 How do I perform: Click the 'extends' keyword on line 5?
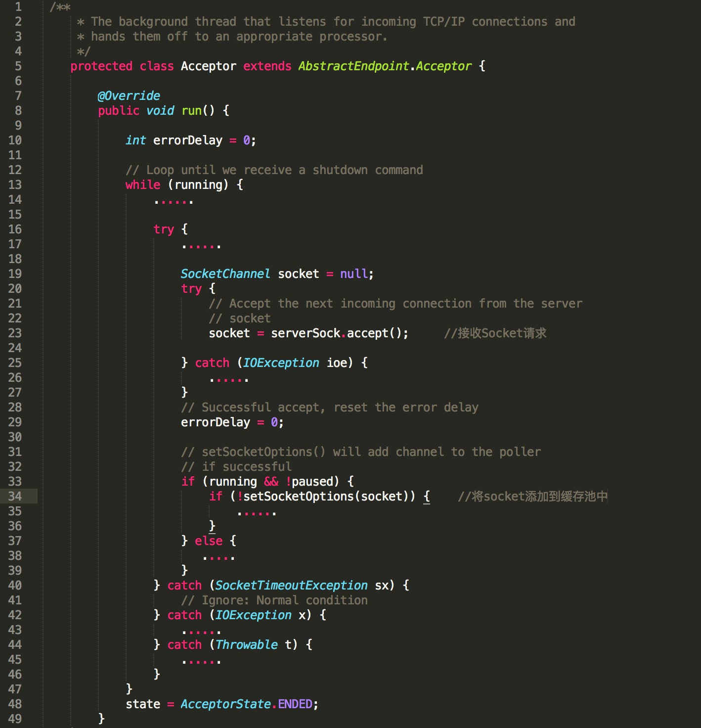click(267, 66)
